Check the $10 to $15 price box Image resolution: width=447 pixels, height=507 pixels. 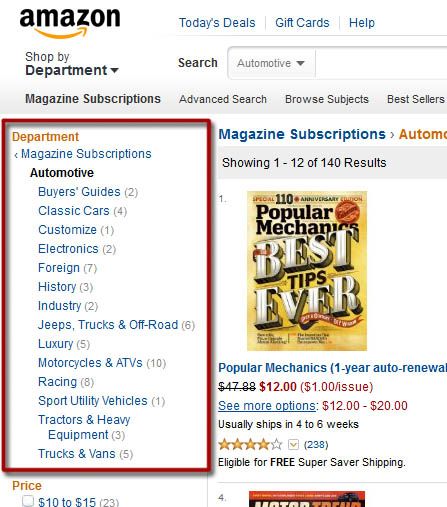(28, 501)
